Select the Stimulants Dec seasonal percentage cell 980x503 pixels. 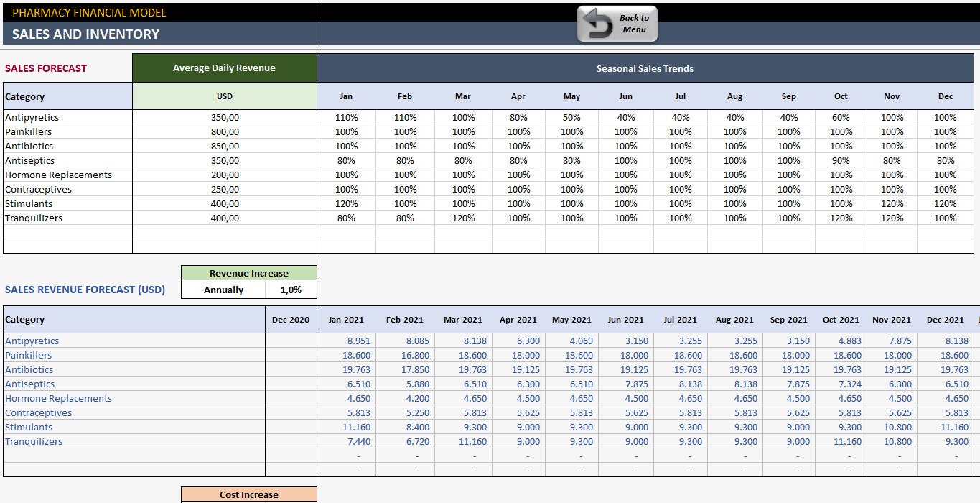pos(946,203)
